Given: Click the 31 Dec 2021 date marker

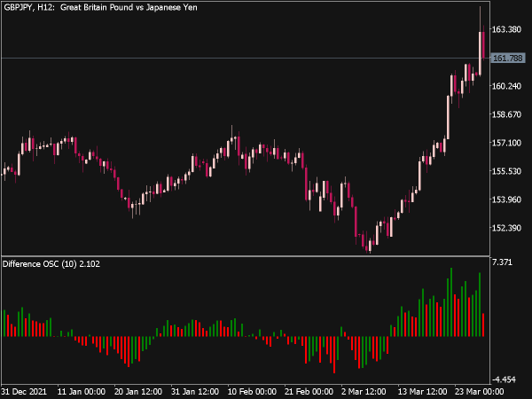Looking at the screenshot, I should pyautogui.click(x=24, y=392).
